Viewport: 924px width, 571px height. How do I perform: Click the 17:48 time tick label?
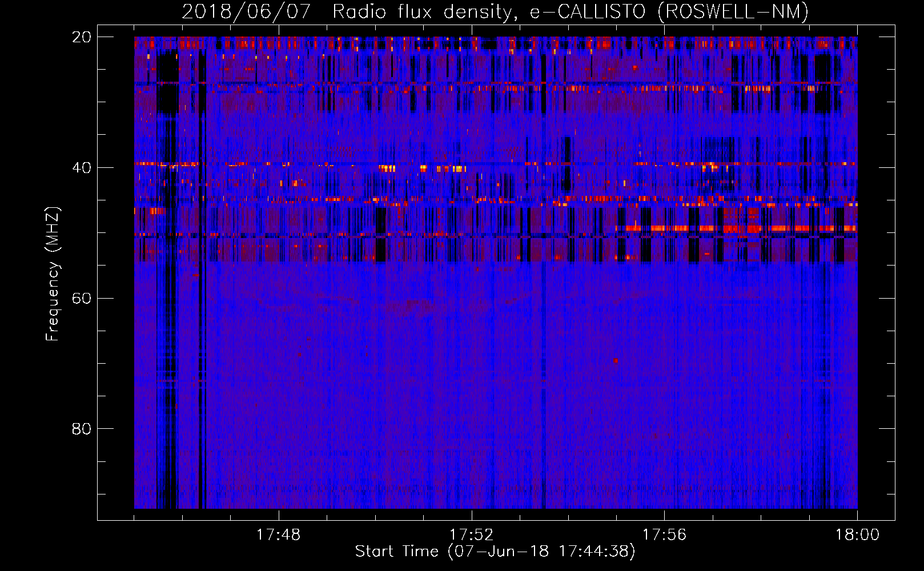tap(278, 534)
